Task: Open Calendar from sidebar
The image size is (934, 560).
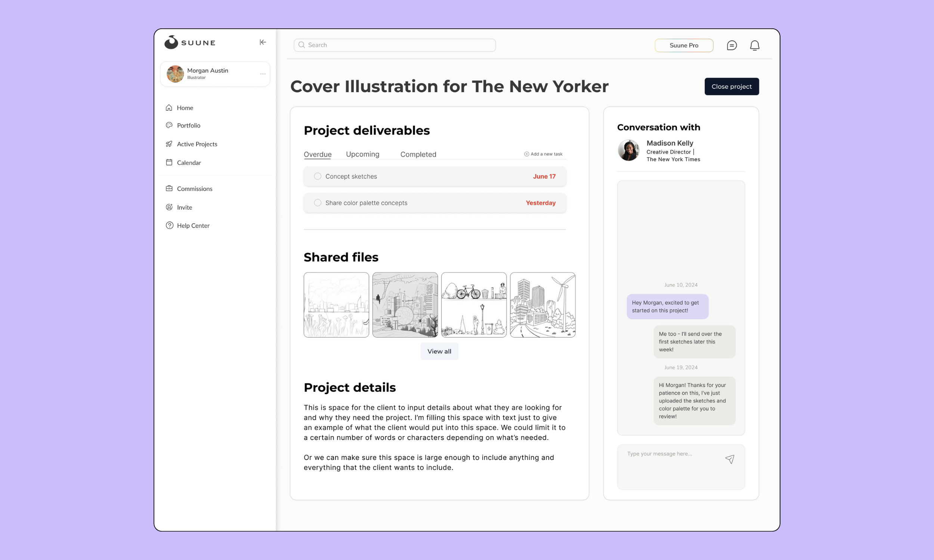Action: (x=189, y=163)
